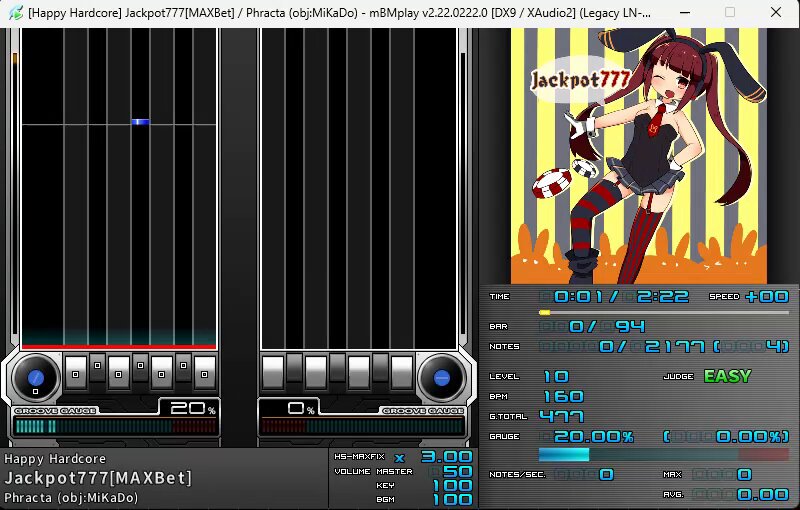The height and width of the screenshot is (510, 800).
Task: Click the green JUDGE EASY label
Action: 728,376
